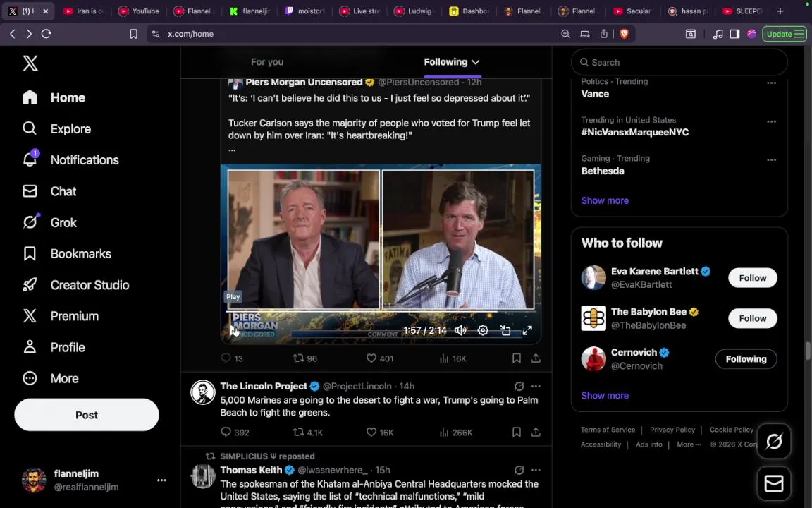Repost the Piers Morgan post

coord(305,358)
